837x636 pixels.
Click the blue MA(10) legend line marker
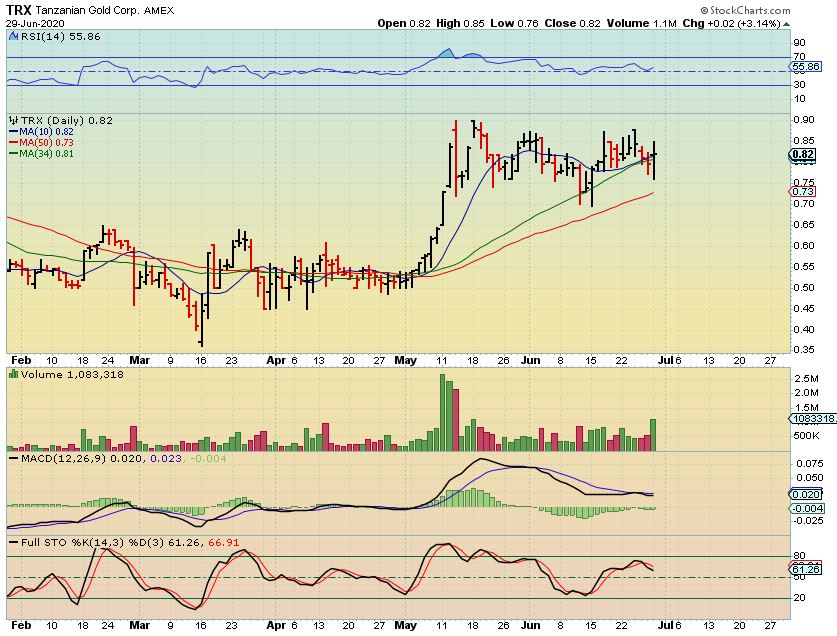[14, 131]
